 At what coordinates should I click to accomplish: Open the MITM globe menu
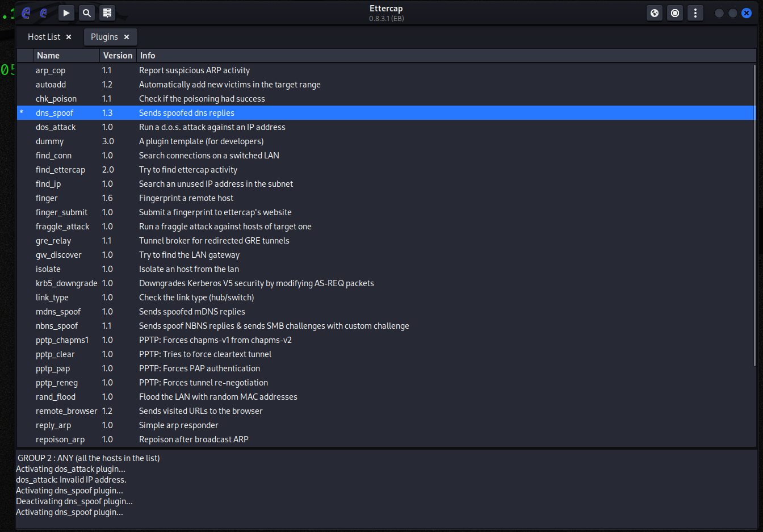[655, 12]
